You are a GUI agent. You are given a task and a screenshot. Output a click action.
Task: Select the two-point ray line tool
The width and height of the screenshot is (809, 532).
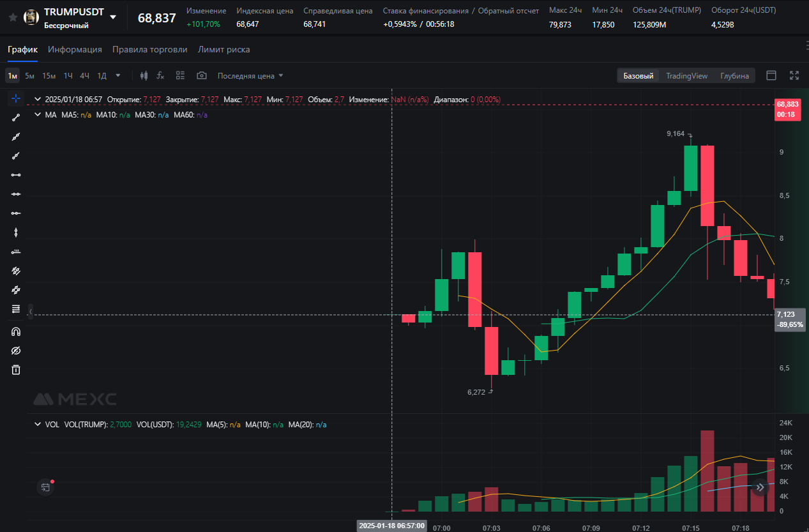pyautogui.click(x=16, y=156)
